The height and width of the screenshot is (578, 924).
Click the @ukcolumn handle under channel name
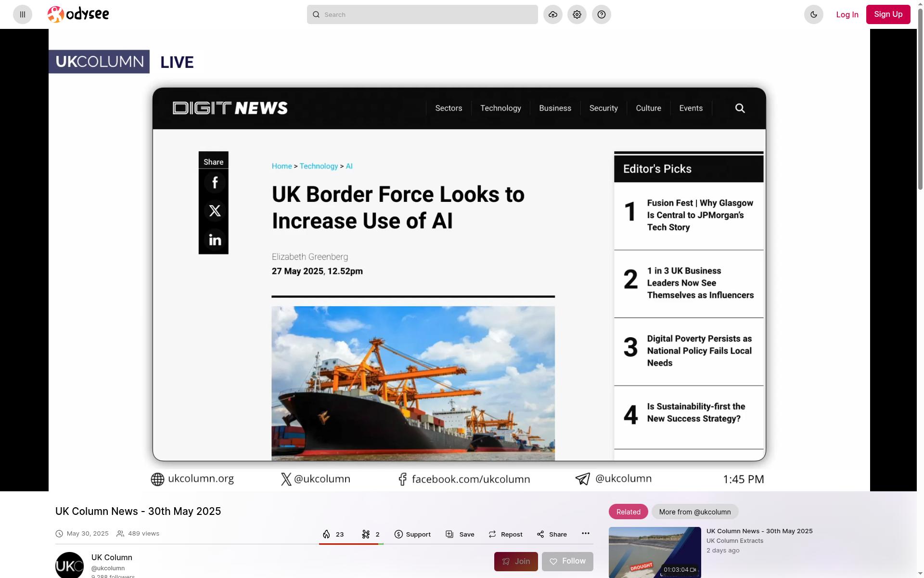click(108, 568)
